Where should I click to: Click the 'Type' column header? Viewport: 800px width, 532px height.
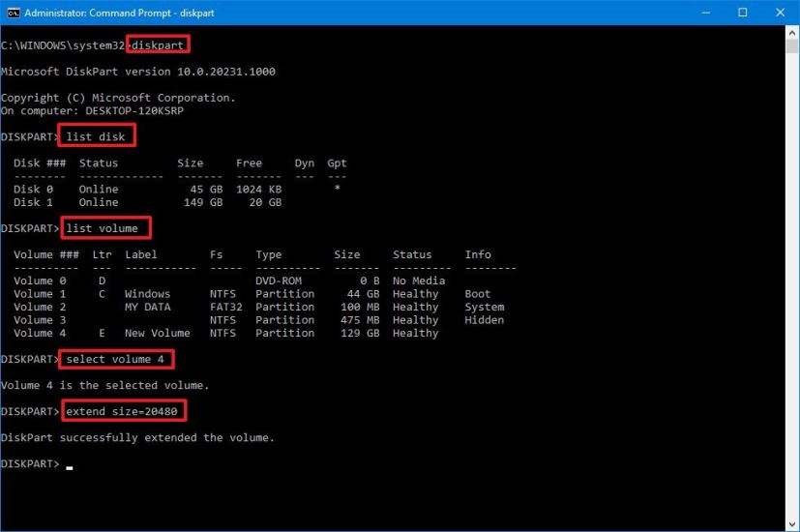(x=269, y=254)
